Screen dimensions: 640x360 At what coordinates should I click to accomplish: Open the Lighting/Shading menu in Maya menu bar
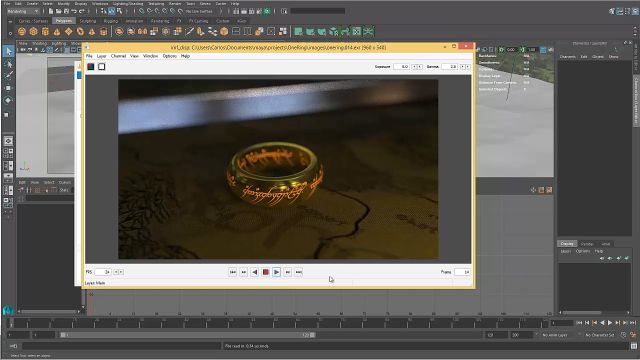pos(128,3)
